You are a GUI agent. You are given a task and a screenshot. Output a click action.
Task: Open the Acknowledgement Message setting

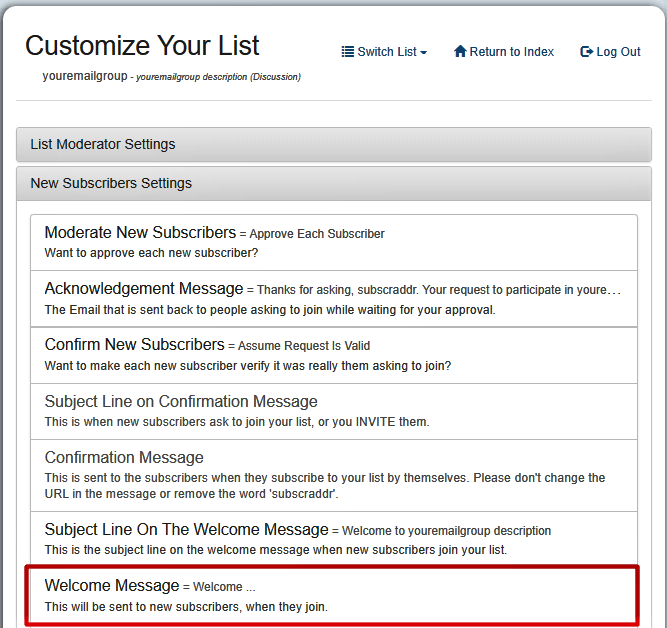click(334, 299)
